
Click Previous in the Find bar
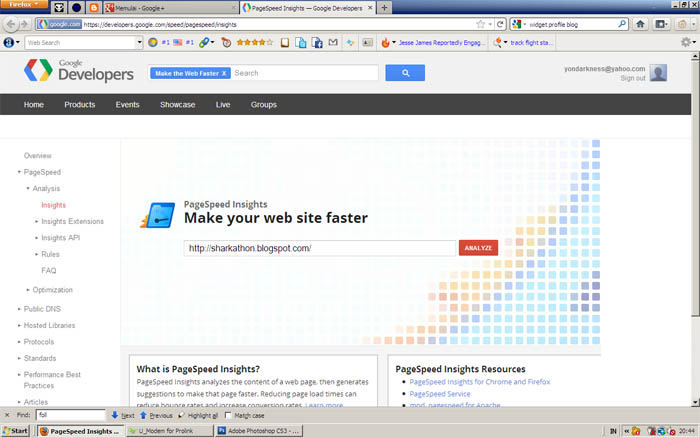click(156, 415)
